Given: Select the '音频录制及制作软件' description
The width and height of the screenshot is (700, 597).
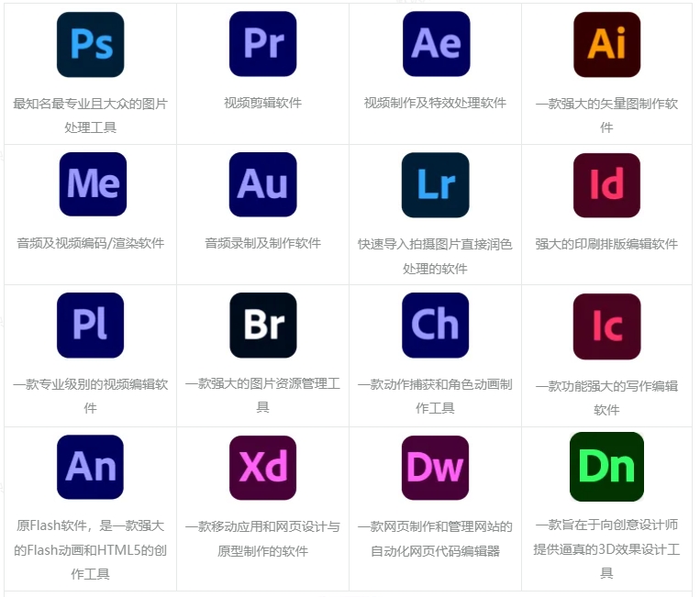Looking at the screenshot, I should (x=263, y=243).
